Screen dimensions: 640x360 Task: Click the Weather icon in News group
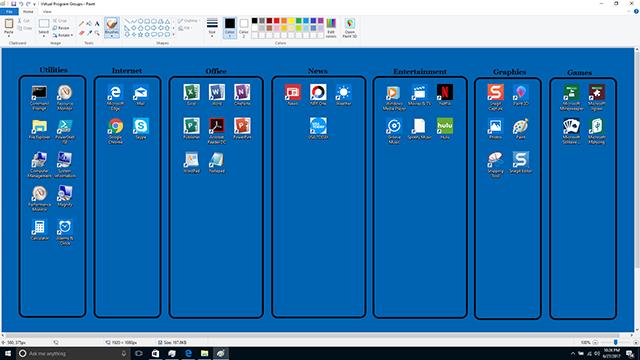coord(343,92)
